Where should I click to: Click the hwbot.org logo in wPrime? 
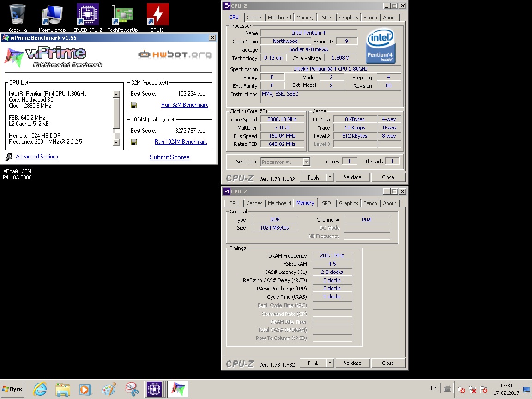pos(175,54)
